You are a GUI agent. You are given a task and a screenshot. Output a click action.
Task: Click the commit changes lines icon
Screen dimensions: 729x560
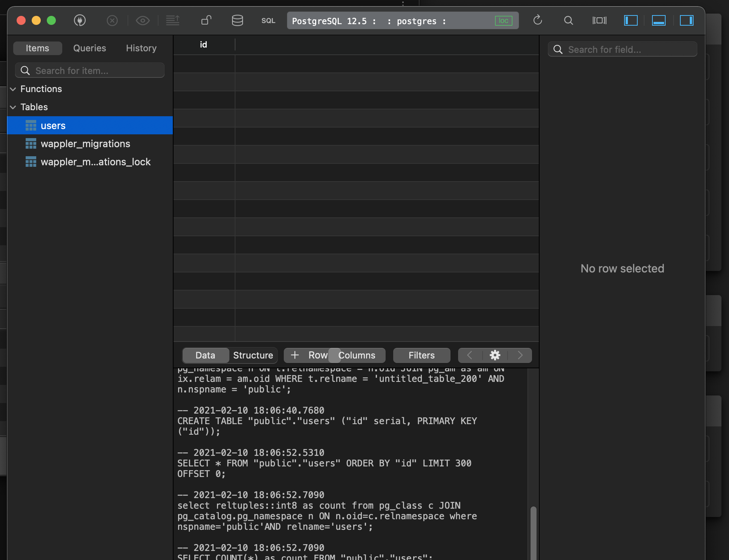173,20
